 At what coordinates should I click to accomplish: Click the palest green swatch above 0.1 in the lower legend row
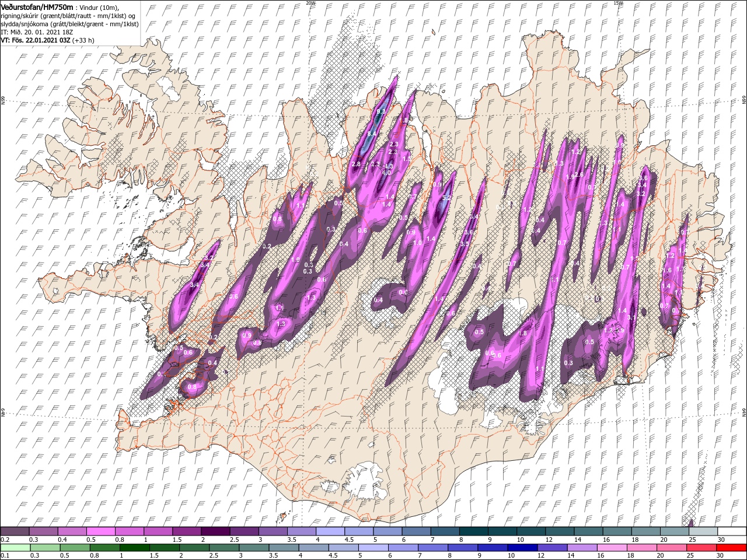[15, 548]
